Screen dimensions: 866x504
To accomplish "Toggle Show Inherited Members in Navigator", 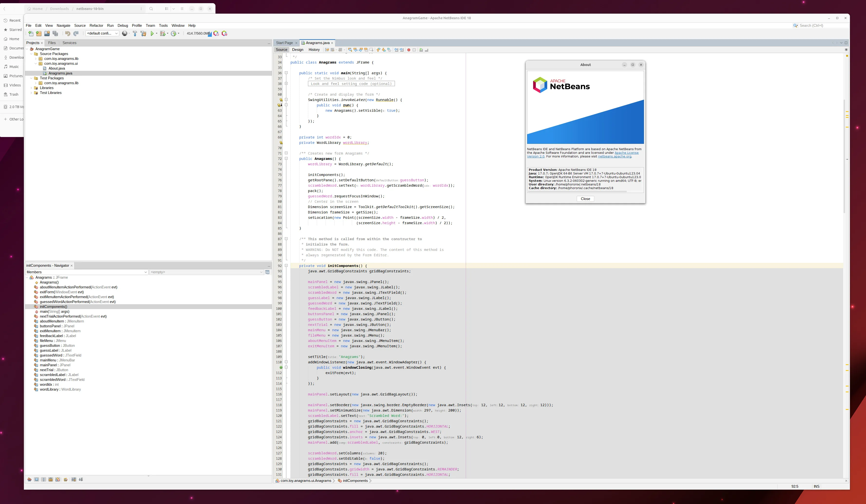I will pyautogui.click(x=29, y=479).
